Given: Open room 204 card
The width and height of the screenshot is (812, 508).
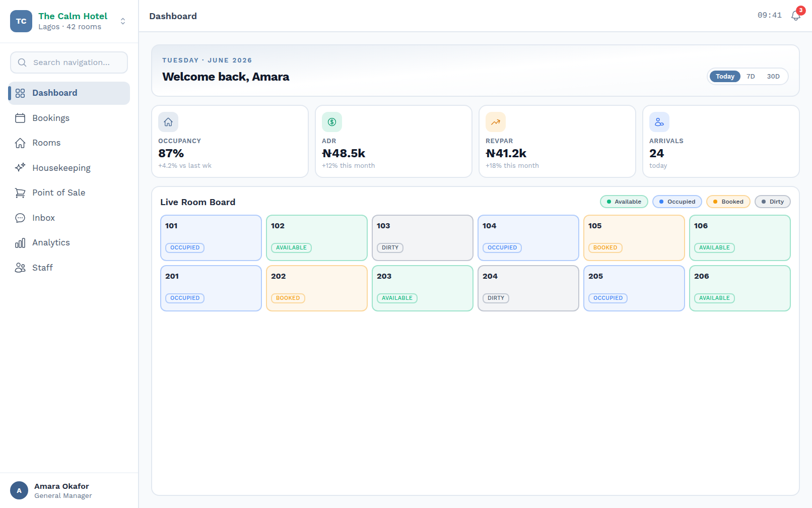Looking at the screenshot, I should pyautogui.click(x=528, y=288).
